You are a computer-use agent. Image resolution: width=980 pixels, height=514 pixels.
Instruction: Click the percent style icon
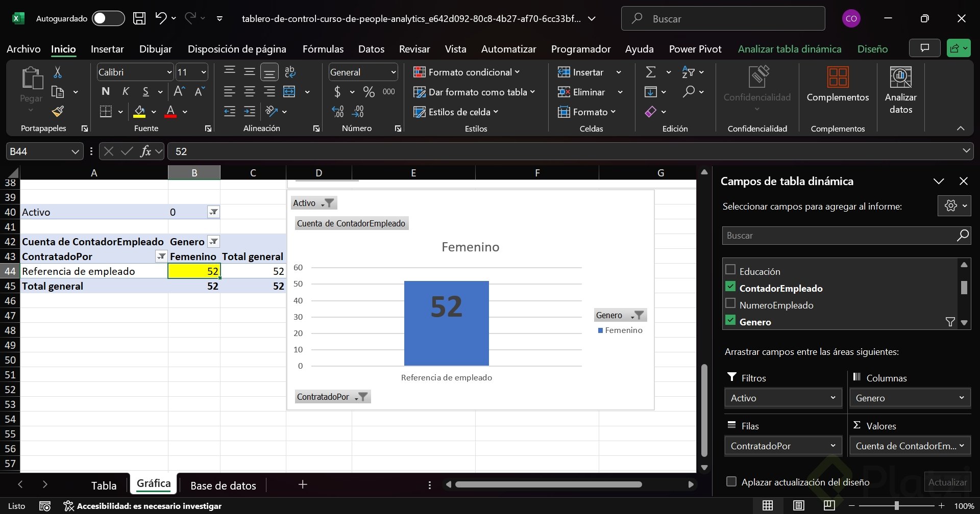point(369,92)
